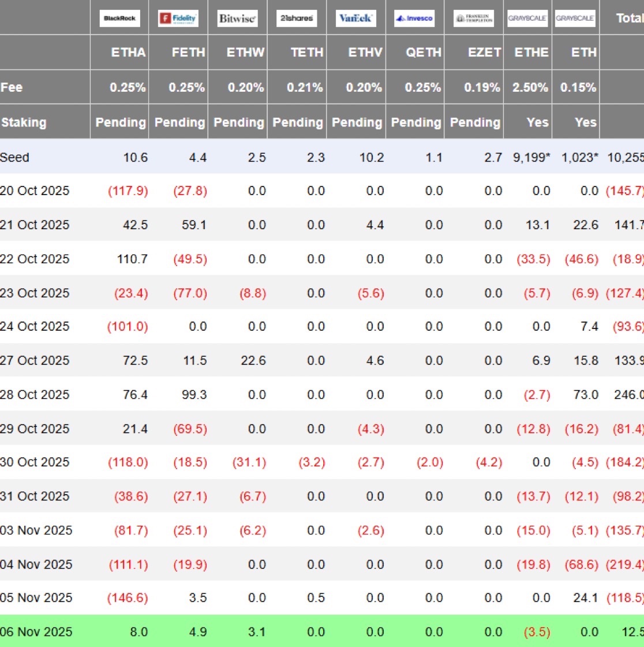This screenshot has height=647, width=644.
Task: Select the ETHA ticker header
Action: (128, 53)
